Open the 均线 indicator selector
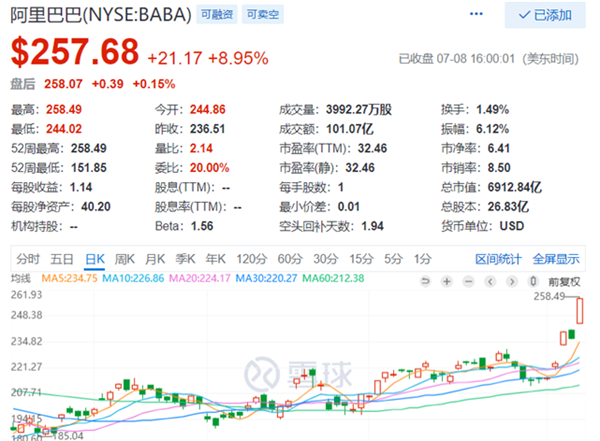600x441 pixels. pyautogui.click(x=21, y=278)
